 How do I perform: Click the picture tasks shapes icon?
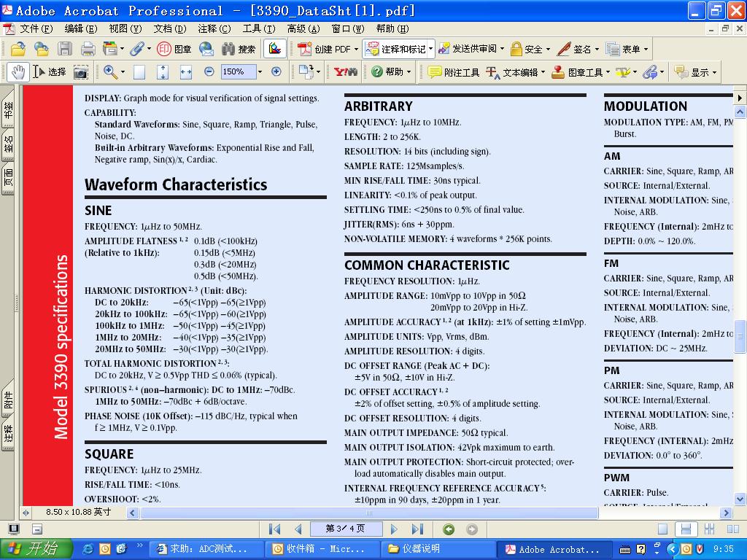[x=275, y=49]
